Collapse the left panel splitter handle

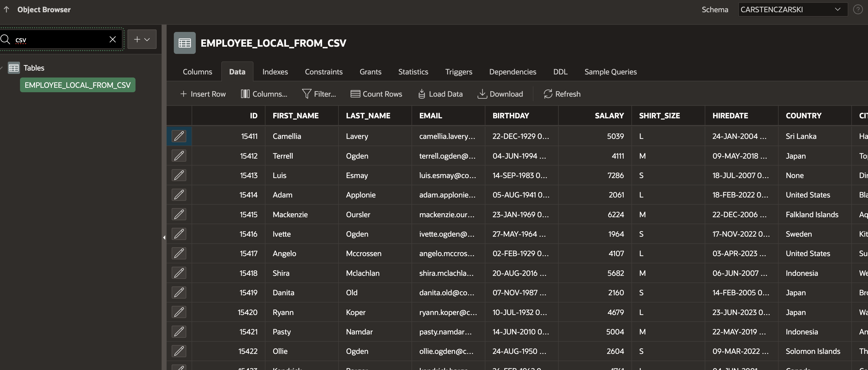pyautogui.click(x=164, y=237)
